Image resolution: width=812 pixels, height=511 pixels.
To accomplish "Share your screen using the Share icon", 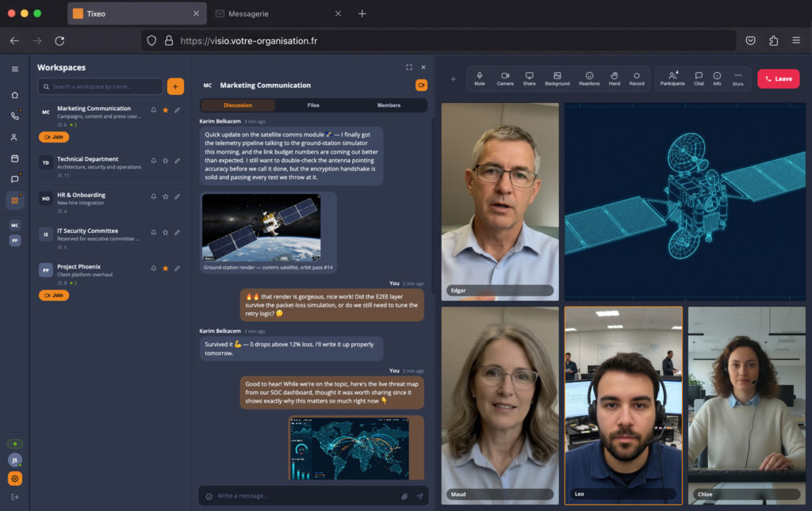I will (x=529, y=78).
